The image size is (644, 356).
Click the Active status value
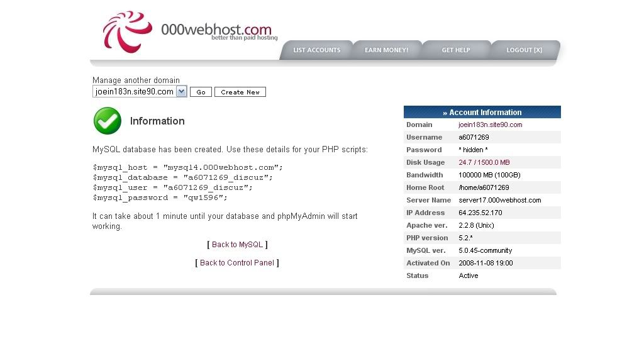(468, 275)
